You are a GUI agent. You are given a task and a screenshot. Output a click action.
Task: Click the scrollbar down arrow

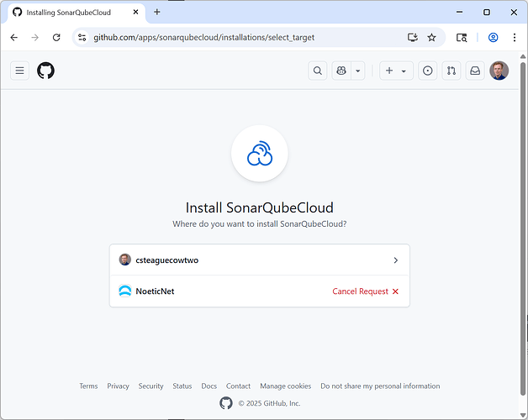point(523,415)
